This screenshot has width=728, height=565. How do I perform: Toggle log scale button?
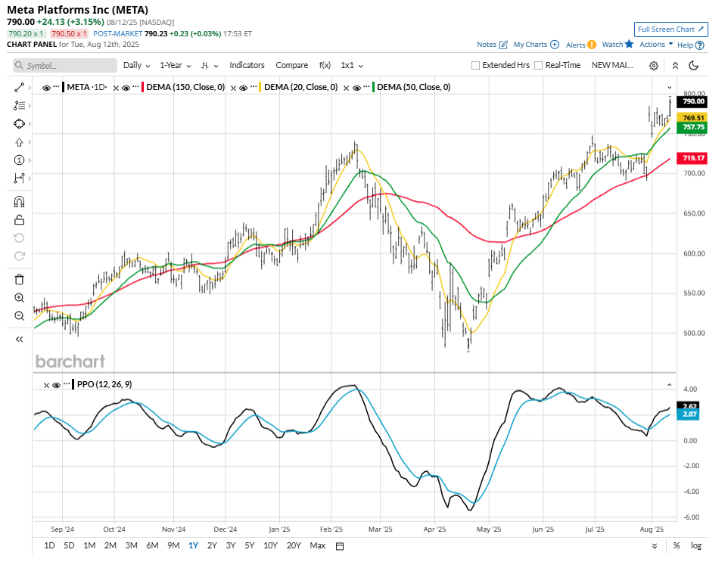point(696,546)
